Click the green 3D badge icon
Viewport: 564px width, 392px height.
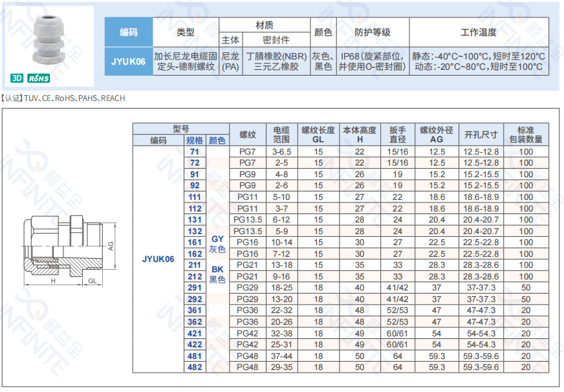tap(17, 78)
